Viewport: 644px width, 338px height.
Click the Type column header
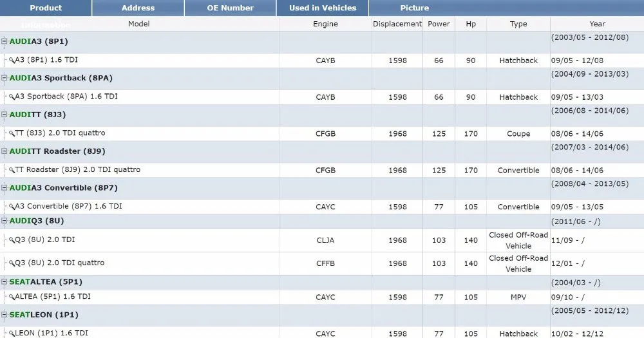(518, 24)
